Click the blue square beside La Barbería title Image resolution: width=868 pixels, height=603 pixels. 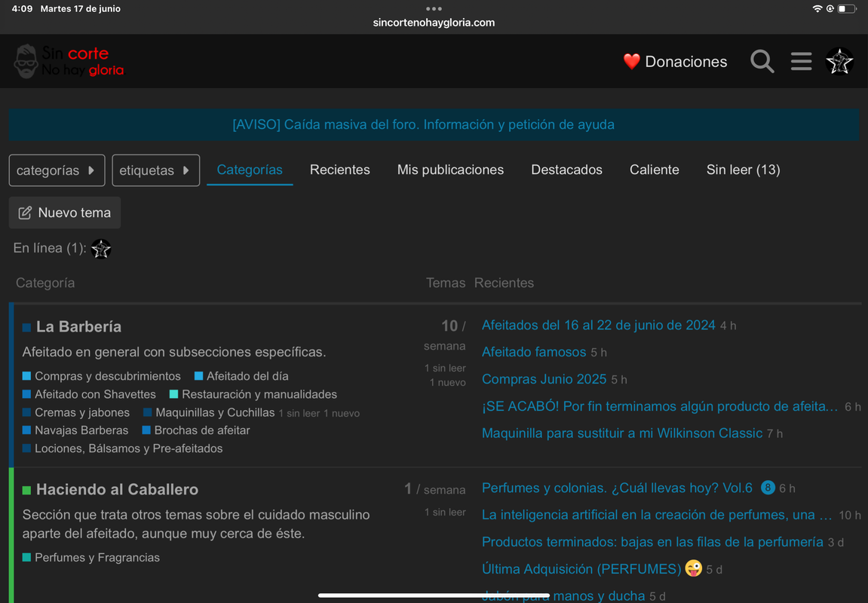26,327
